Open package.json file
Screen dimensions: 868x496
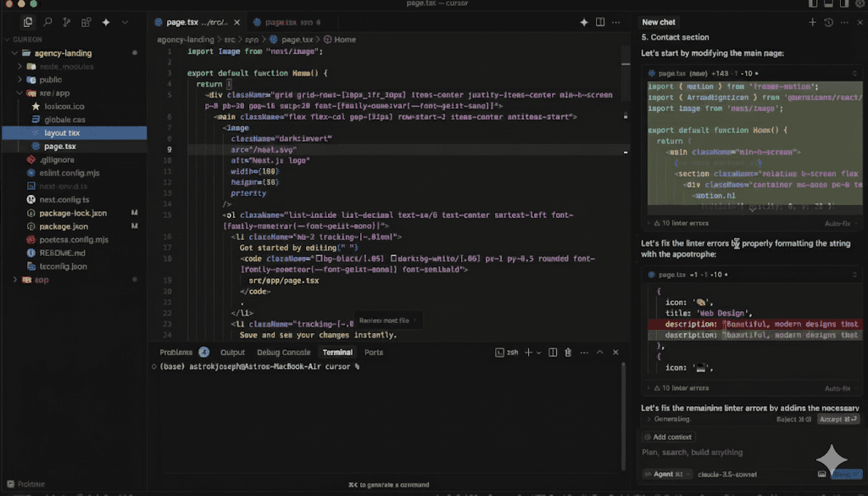point(64,226)
